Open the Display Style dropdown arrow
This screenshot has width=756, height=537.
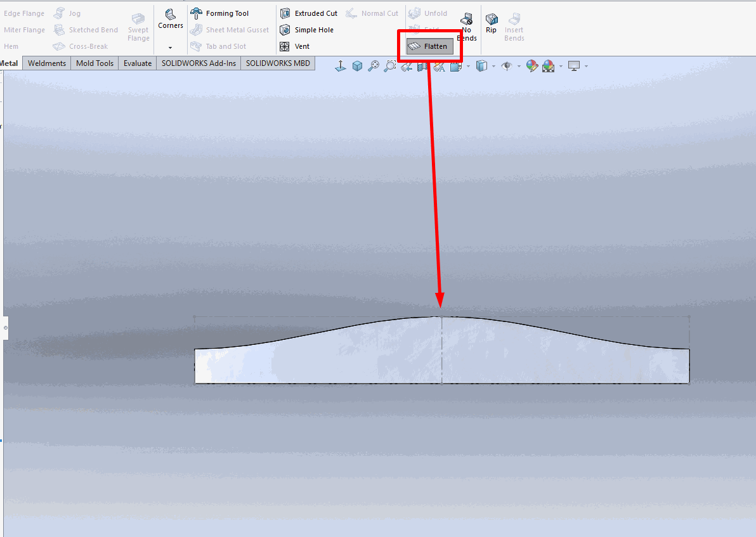point(494,66)
